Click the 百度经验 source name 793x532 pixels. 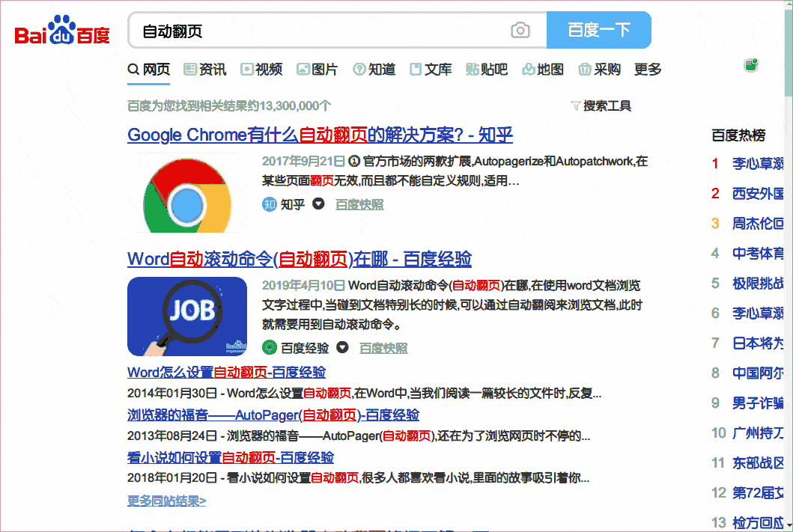pos(305,348)
